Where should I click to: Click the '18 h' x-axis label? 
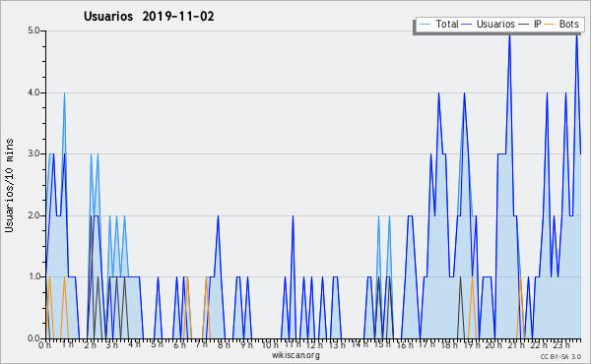point(449,344)
